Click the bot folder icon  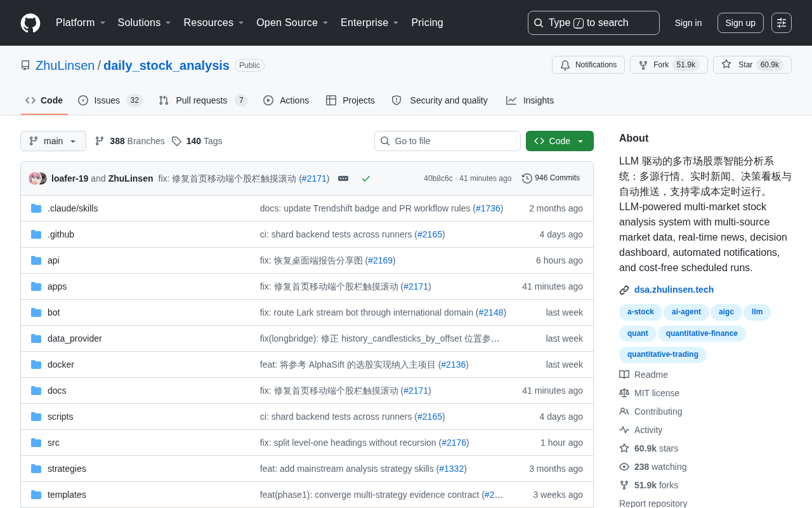[36, 312]
